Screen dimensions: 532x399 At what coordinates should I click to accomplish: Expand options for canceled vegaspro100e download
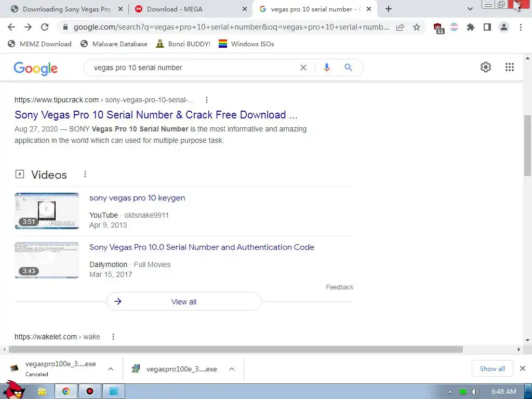[111, 369]
